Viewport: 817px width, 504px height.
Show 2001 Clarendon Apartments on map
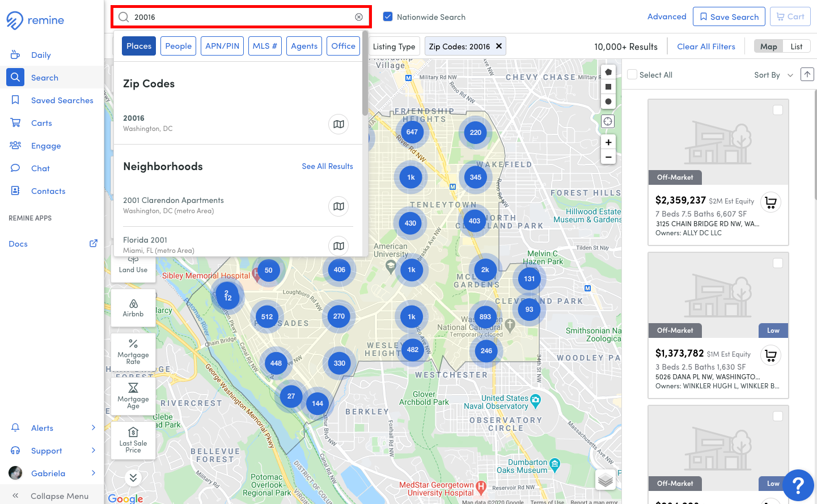[x=338, y=206]
